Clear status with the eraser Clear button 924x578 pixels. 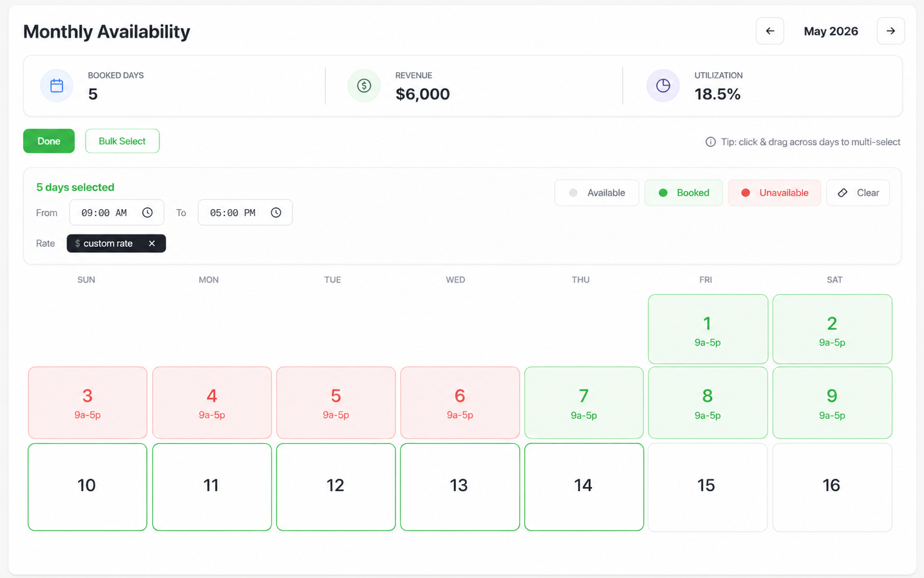(858, 193)
